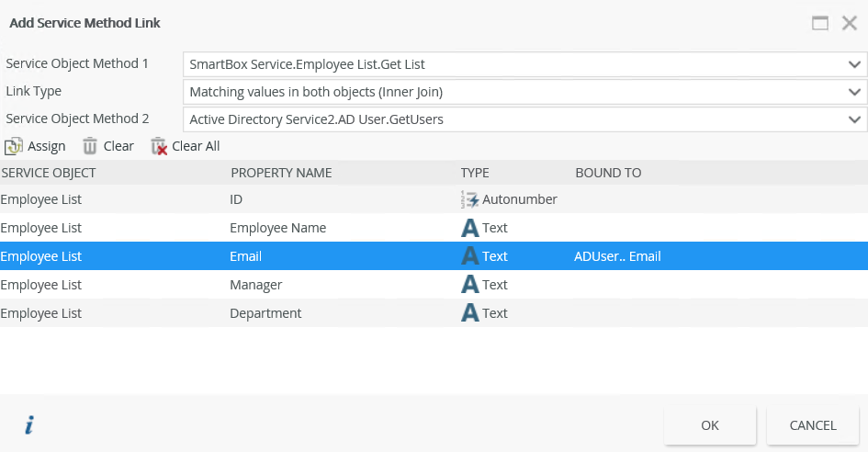This screenshot has width=868, height=452.
Task: Select the Department property row
Action: coord(265,313)
